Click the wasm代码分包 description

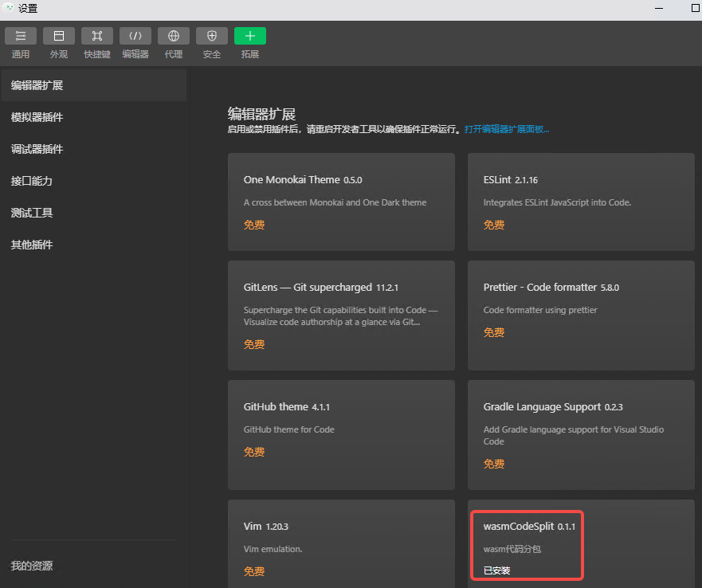tap(512, 549)
